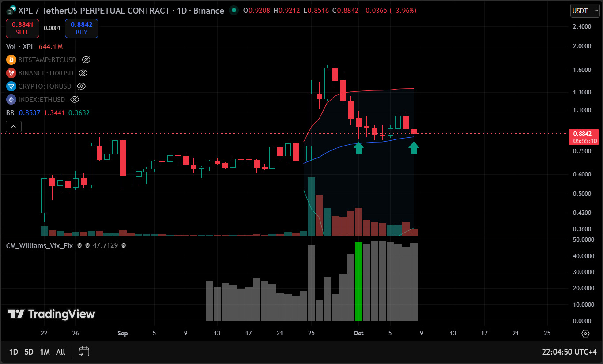
Task: Collapse the indicator legend with chevron
Action: (14, 127)
